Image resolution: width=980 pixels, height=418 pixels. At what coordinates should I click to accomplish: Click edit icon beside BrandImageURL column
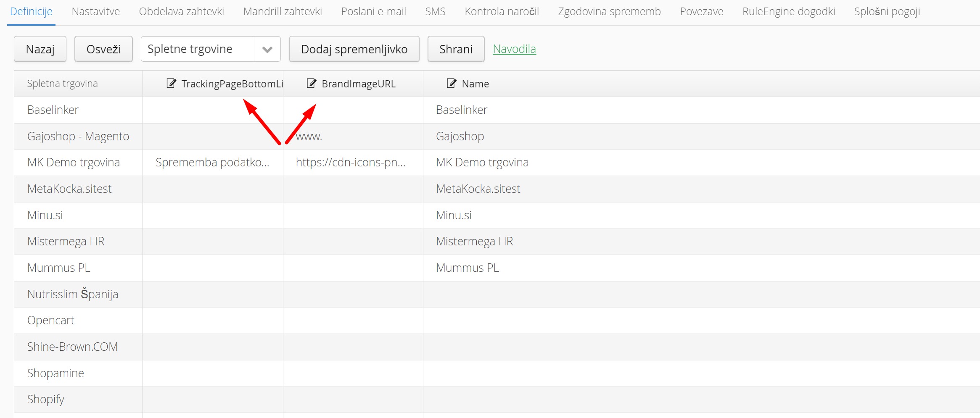click(x=312, y=83)
